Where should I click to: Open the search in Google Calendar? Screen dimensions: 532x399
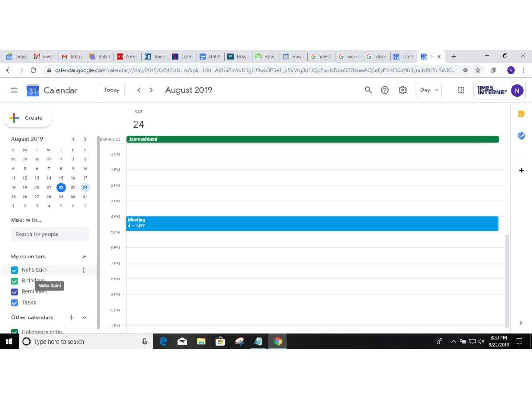click(x=368, y=90)
